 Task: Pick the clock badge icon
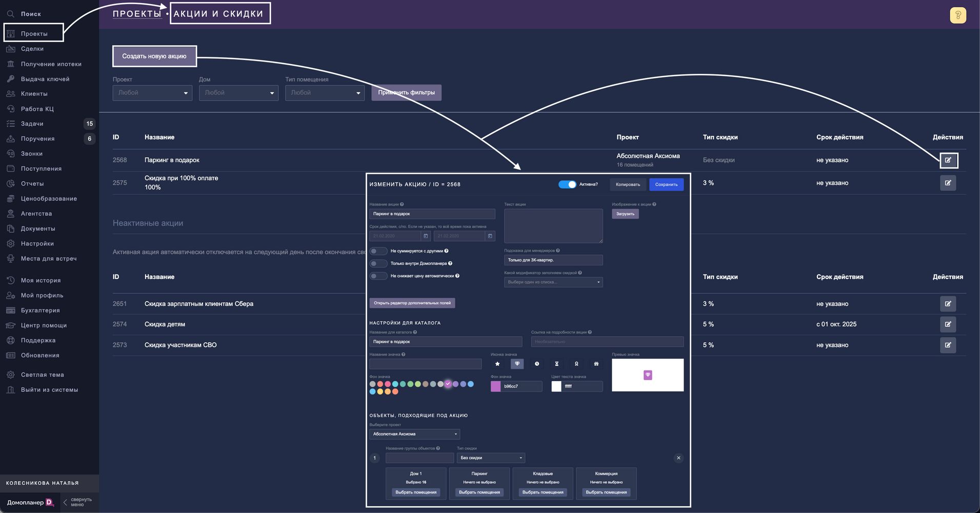coord(537,364)
